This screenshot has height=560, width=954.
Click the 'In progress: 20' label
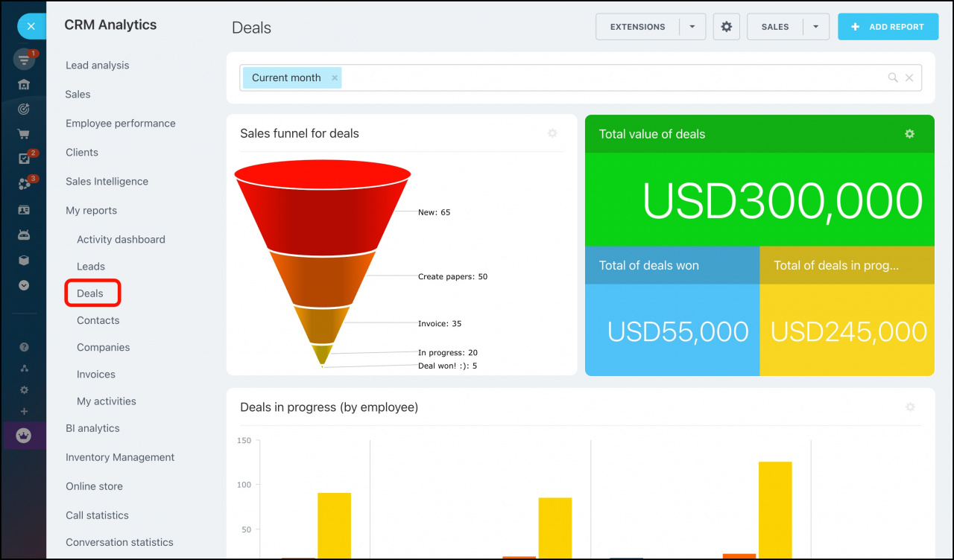click(447, 353)
